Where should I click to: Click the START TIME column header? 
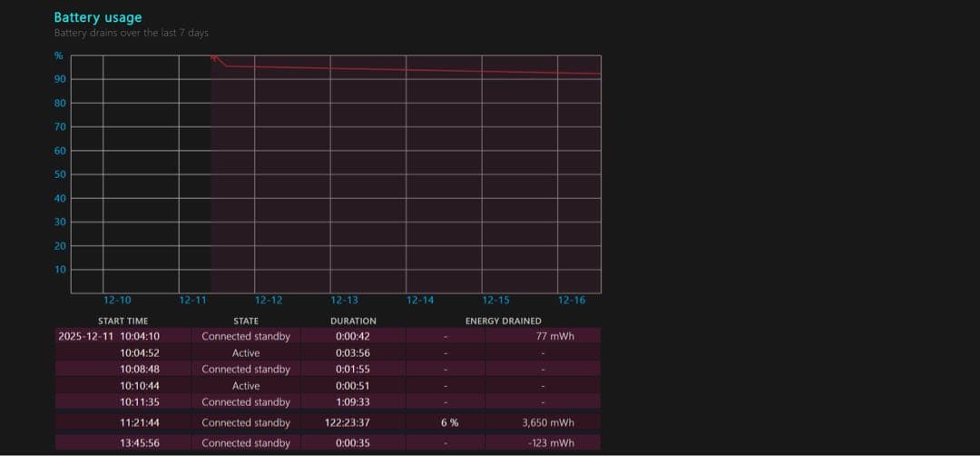coord(122,321)
